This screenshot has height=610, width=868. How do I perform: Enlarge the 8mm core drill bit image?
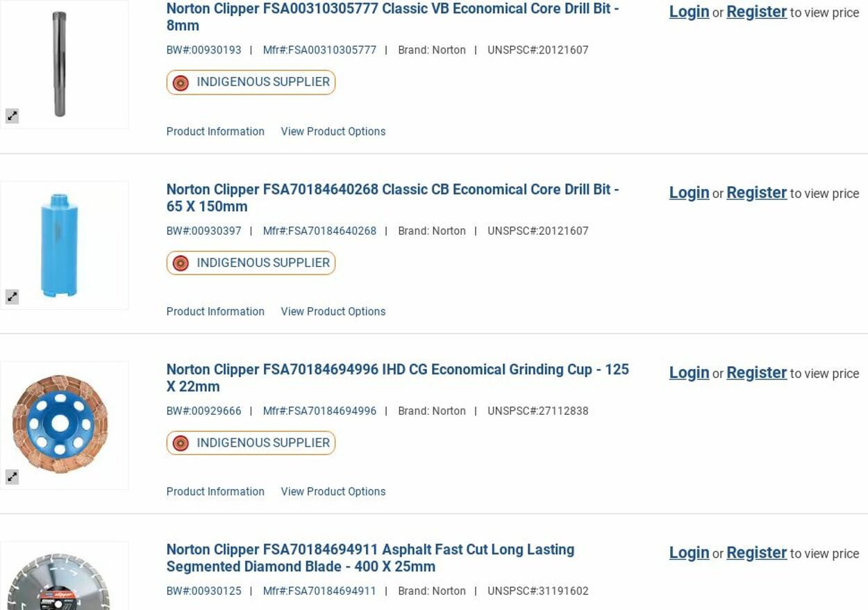pyautogui.click(x=12, y=116)
